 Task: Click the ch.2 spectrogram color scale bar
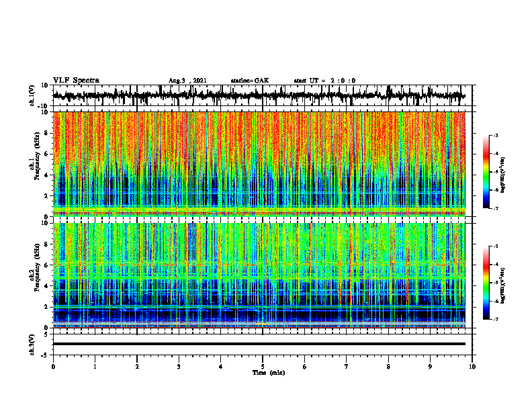(486, 283)
